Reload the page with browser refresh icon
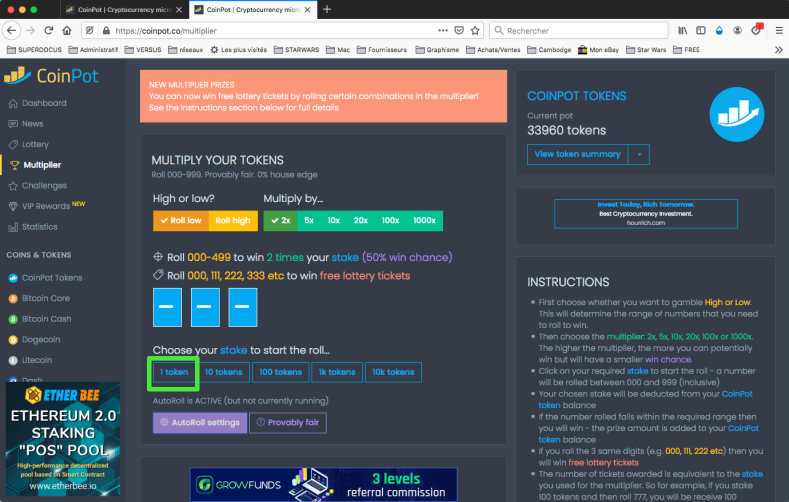Viewport: 789px width, 502px height. (49, 31)
